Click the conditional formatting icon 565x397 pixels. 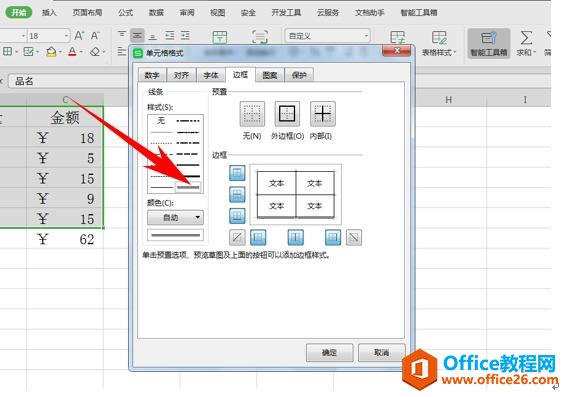coord(397,37)
